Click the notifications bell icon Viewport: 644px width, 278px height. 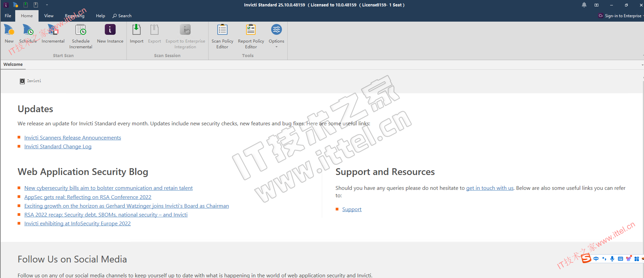pyautogui.click(x=584, y=5)
